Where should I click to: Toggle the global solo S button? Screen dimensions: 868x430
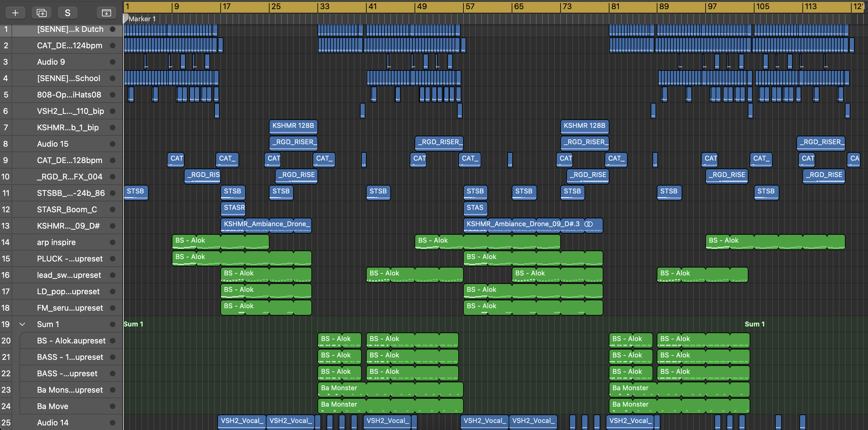click(67, 13)
